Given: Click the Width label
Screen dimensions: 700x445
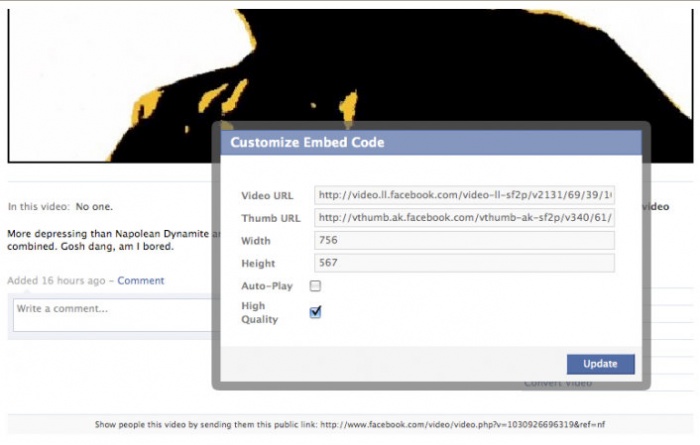Looking at the screenshot, I should click(256, 241).
